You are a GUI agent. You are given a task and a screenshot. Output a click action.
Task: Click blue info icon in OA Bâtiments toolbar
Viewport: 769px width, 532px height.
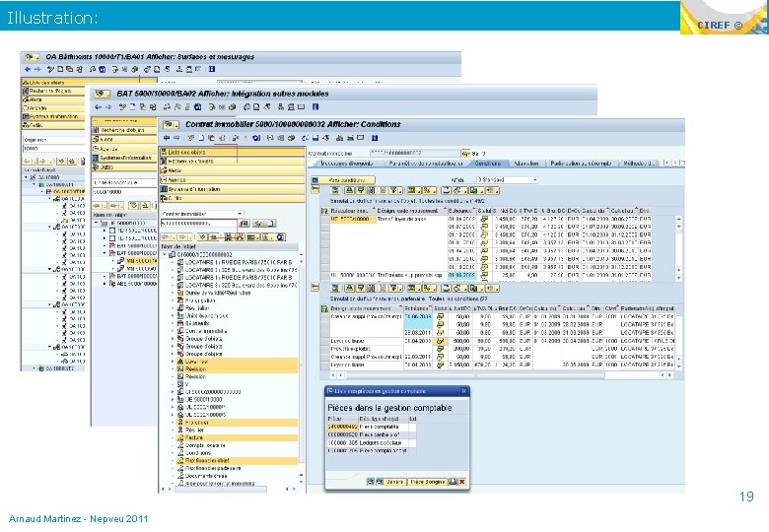pyautogui.click(x=212, y=70)
